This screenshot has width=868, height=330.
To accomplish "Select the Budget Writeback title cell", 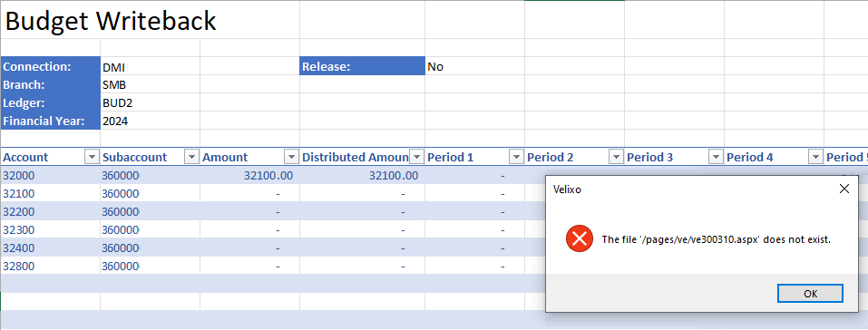I will (111, 21).
